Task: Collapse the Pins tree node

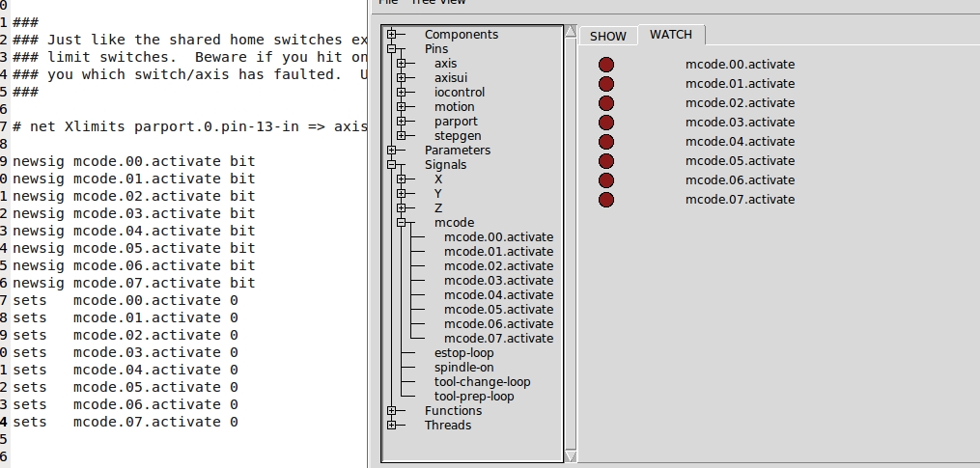Action: (391, 49)
